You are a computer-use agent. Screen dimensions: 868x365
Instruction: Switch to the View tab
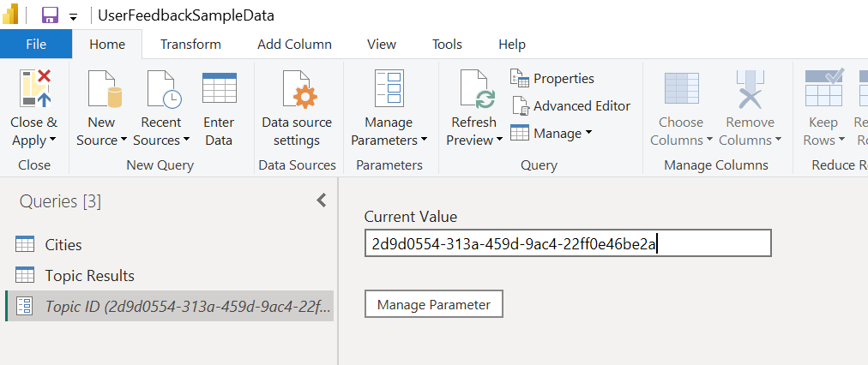pos(382,45)
